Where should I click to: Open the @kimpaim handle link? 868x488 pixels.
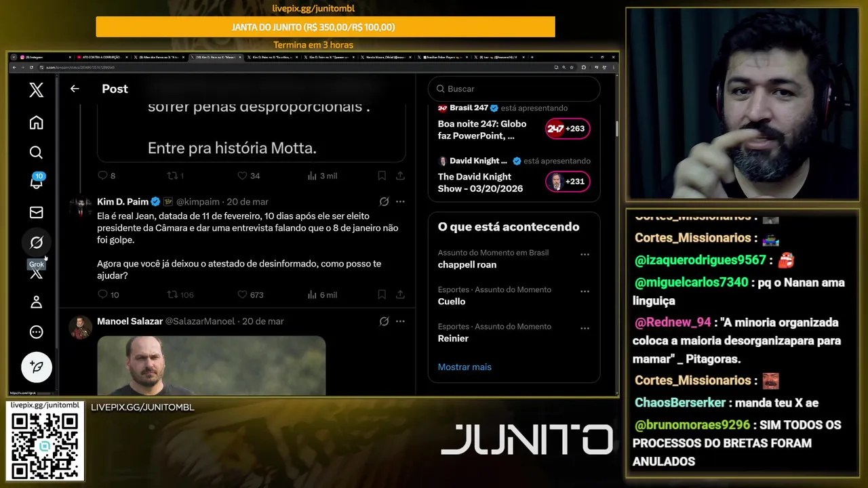click(x=199, y=202)
